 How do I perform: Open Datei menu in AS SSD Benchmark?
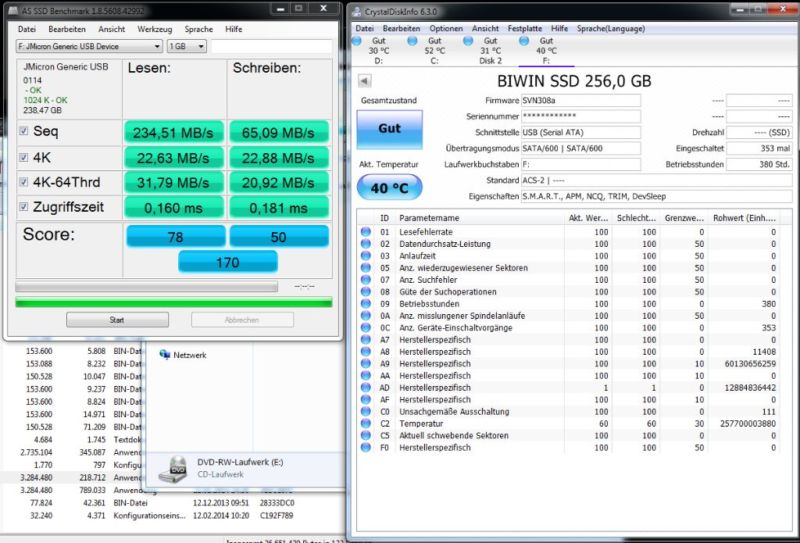pyautogui.click(x=27, y=29)
